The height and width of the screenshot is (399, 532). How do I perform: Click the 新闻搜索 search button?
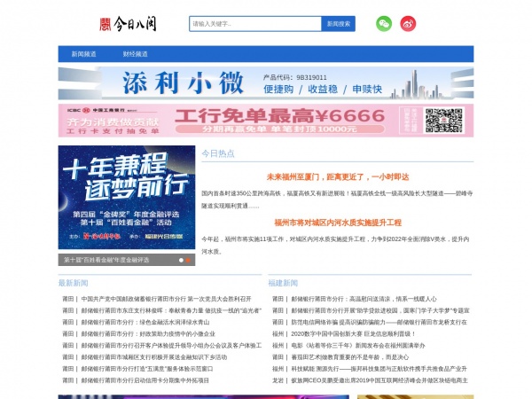click(339, 24)
